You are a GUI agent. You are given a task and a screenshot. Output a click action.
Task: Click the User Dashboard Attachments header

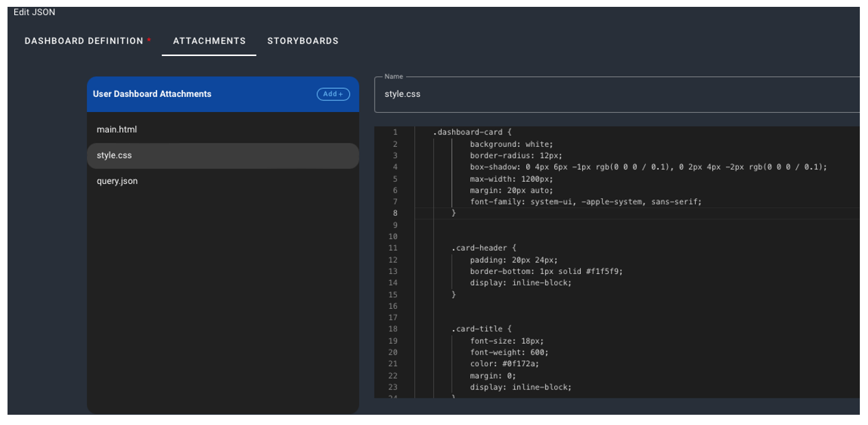152,94
